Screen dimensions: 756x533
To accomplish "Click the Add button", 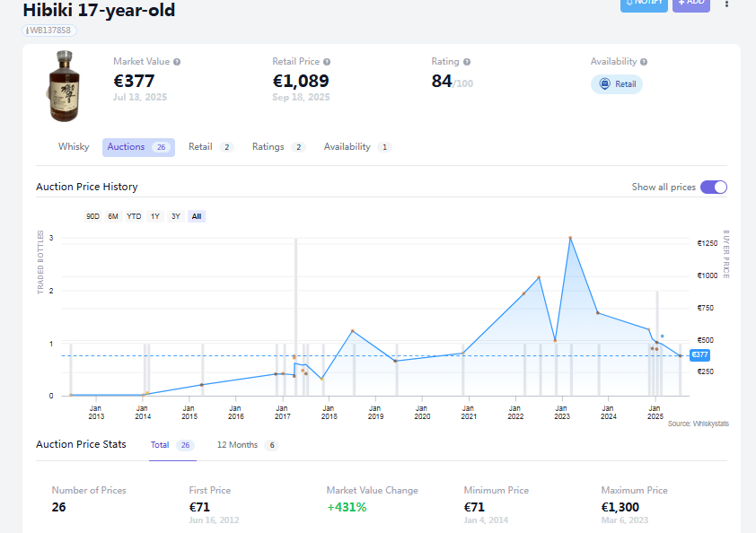I will point(691,4).
